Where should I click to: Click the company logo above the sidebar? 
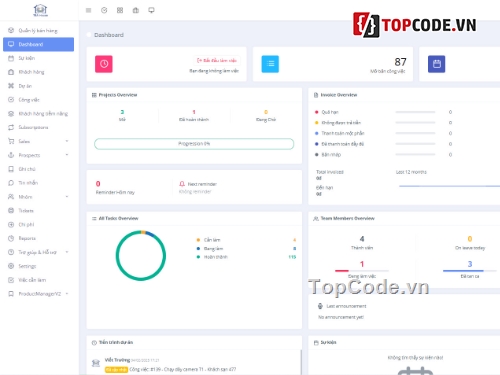coord(40,10)
